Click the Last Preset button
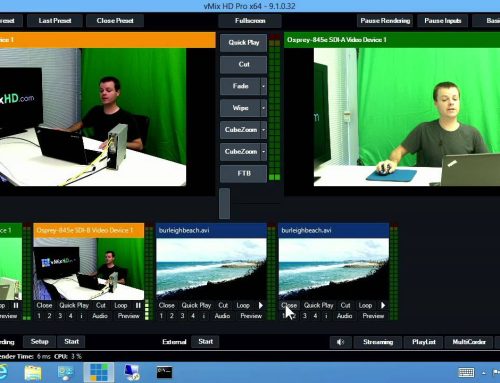Viewport: 500px width, 383px height. 55,21
